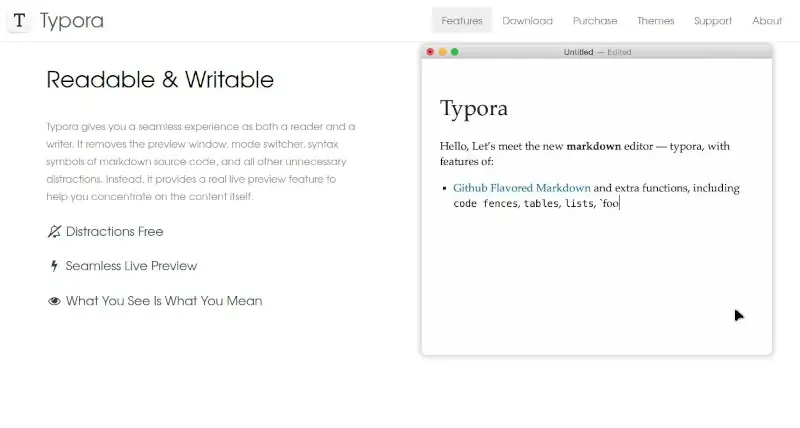Click the yellow minimize dot on demo window
The image size is (800, 428).
[442, 52]
